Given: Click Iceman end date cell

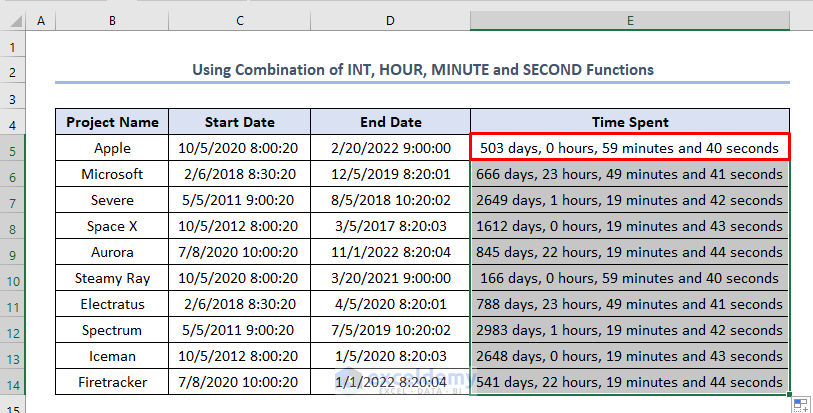Looking at the screenshot, I should click(x=390, y=355).
